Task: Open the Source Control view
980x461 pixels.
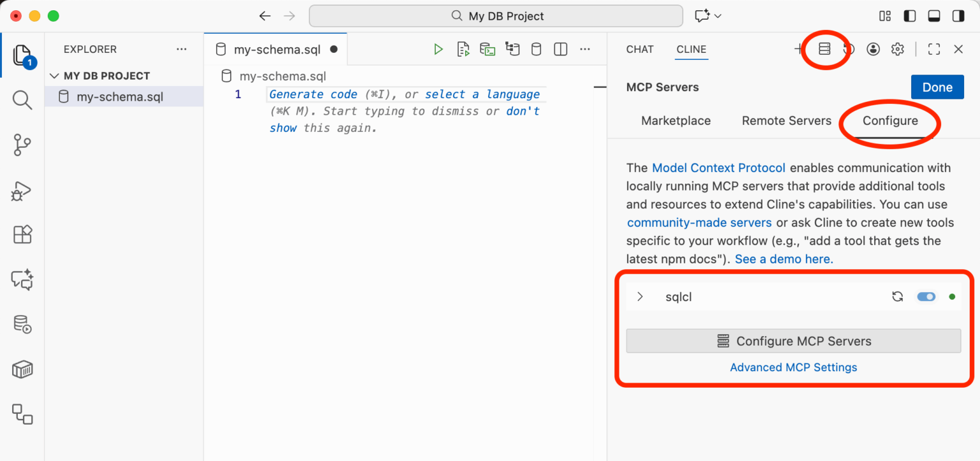Action: pos(22,145)
